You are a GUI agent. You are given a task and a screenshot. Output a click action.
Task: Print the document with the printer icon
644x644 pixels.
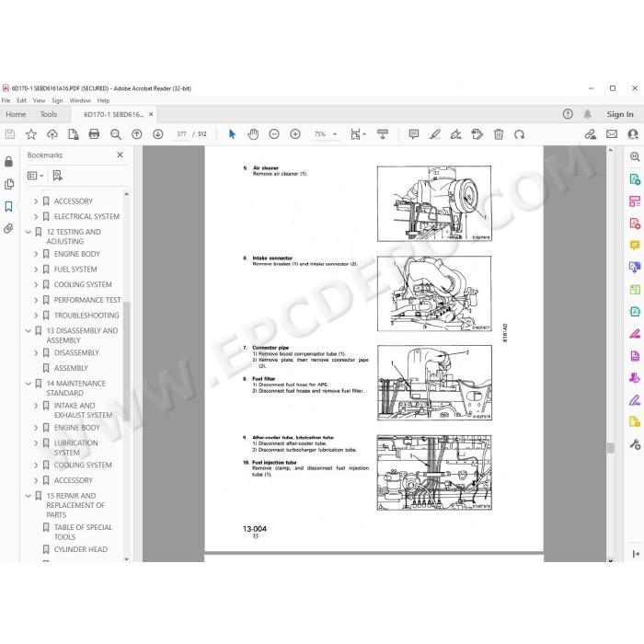tap(94, 134)
